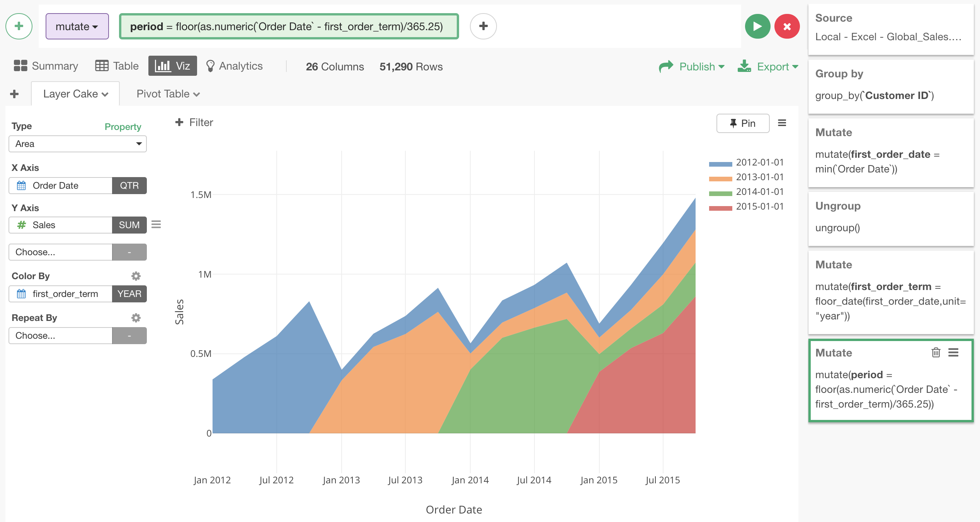Click the Pin button
980x522 pixels.
click(x=742, y=123)
